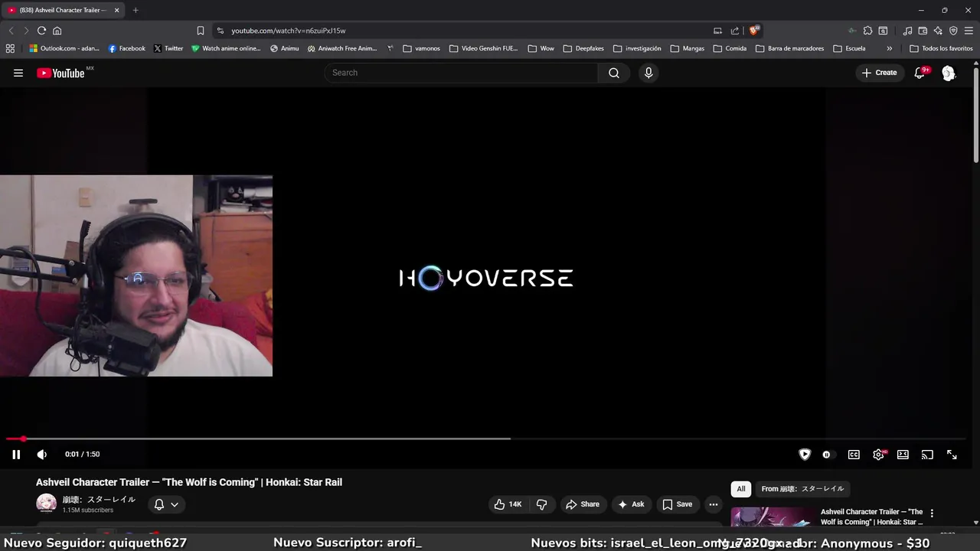Open a new browser tab

tap(136, 10)
